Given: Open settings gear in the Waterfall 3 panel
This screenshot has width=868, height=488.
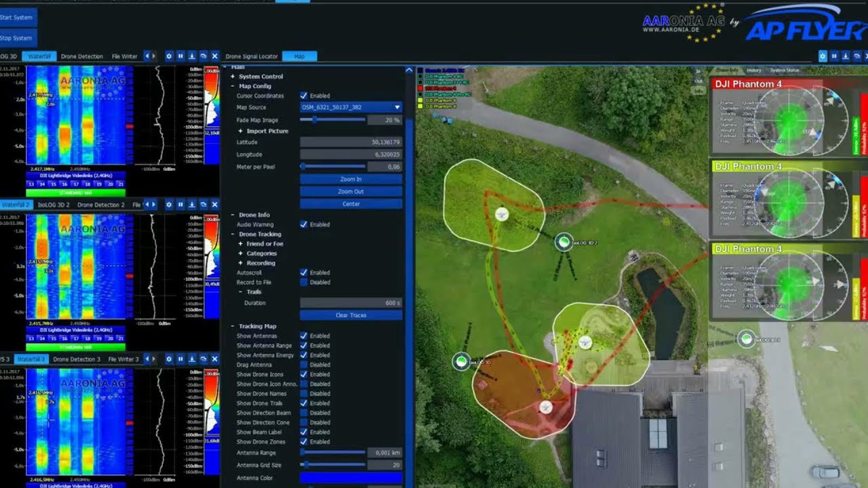Looking at the screenshot, I should tap(169, 359).
